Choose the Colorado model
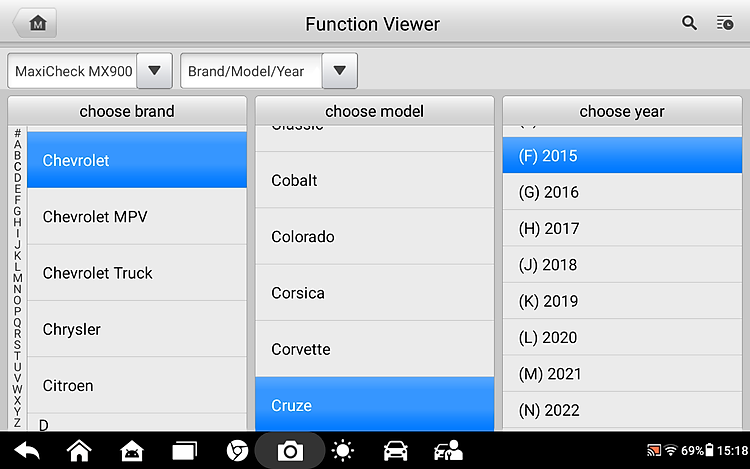Screen dimensions: 750x469 (375, 236)
